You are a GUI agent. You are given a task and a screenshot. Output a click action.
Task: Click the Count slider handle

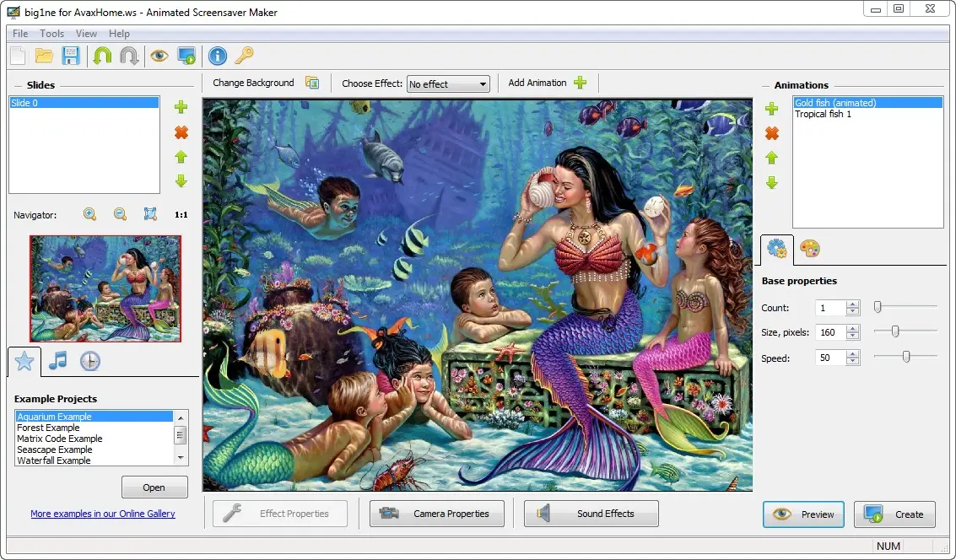click(878, 306)
